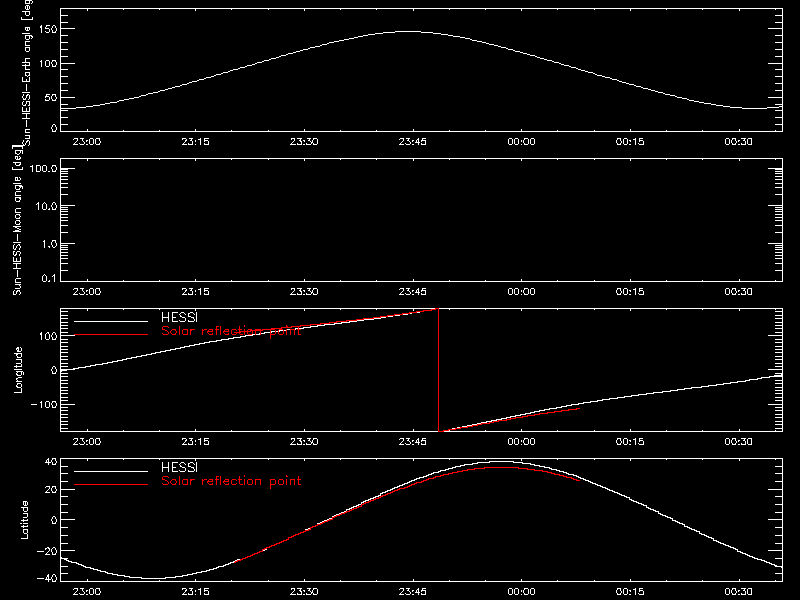The height and width of the screenshot is (600, 800).
Task: Click the 'Sun-HESSI-Moon angle [deg]' axis title
Action: tap(17, 220)
